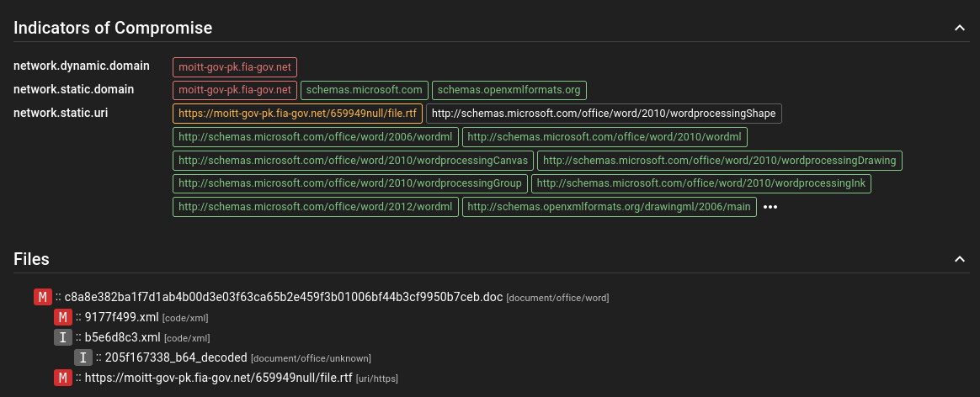The height and width of the screenshot is (397, 980).
Task: Click the [document/office/word] type label
Action: (x=557, y=299)
